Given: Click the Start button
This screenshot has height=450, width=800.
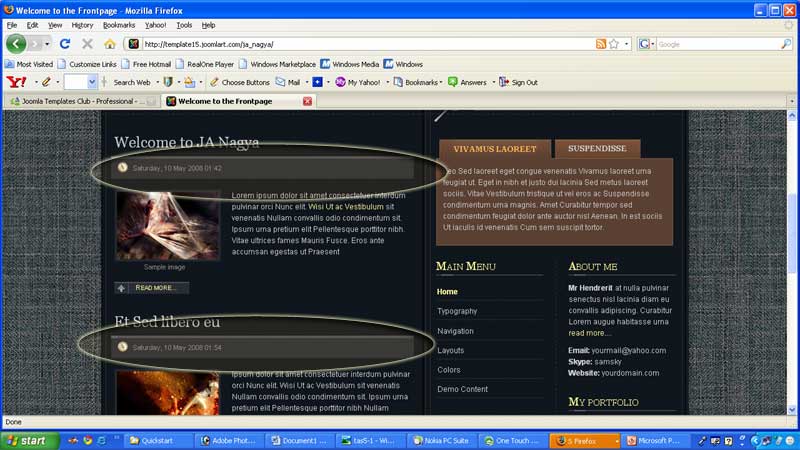Looking at the screenshot, I should [30, 440].
